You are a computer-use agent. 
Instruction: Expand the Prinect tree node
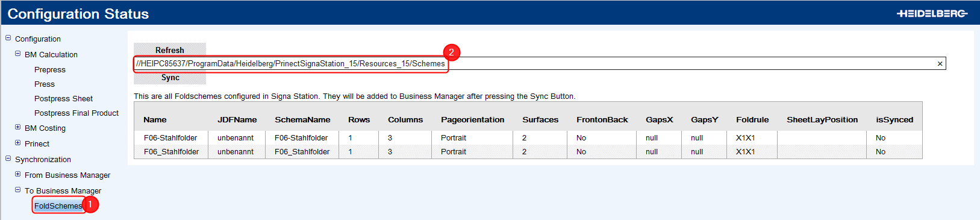click(17, 143)
